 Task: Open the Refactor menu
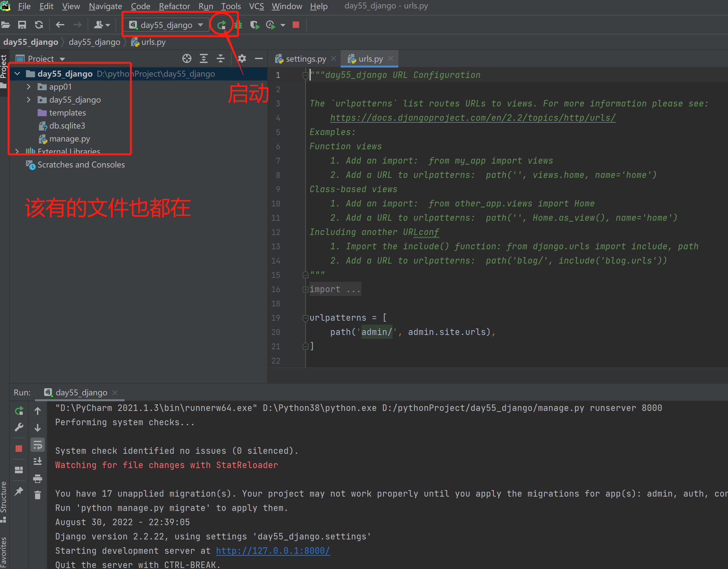pos(174,6)
